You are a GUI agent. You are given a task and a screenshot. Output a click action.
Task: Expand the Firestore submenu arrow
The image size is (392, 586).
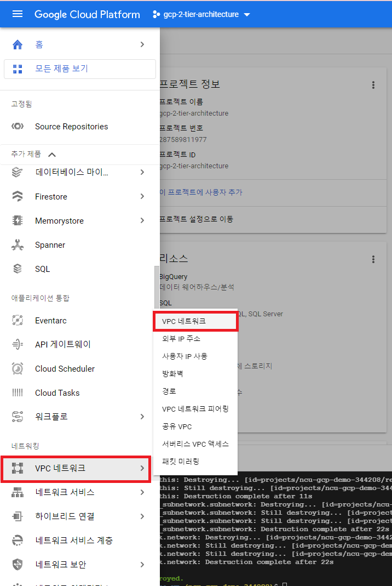tap(142, 196)
